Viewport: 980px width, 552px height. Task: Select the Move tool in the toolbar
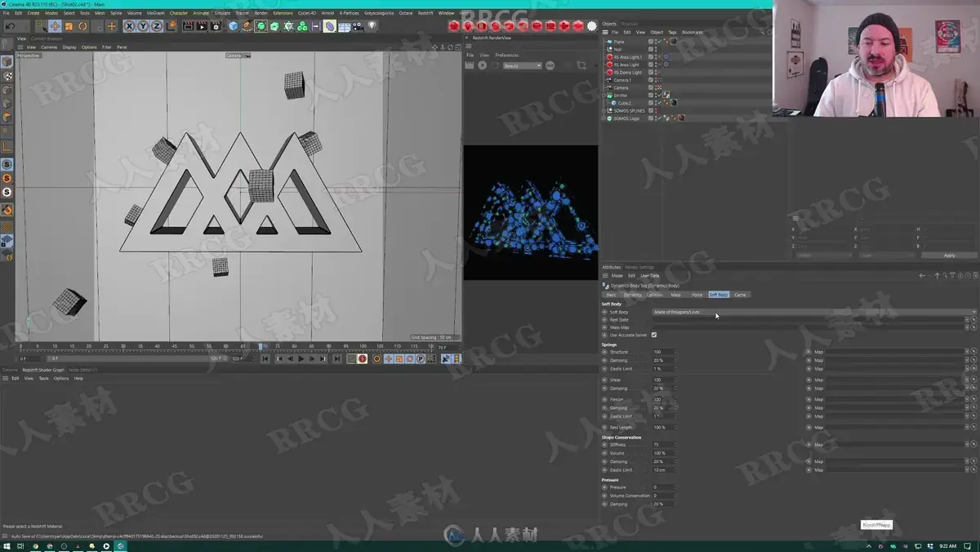tap(55, 26)
